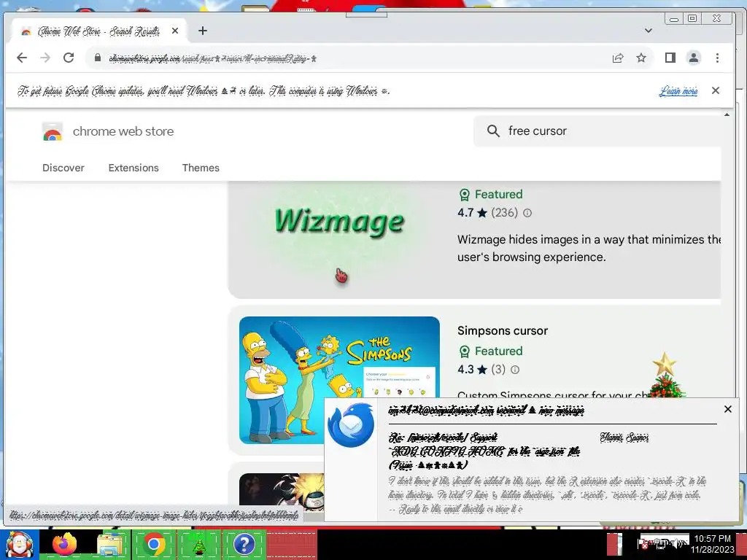Click the notification message preview text
This screenshot has width=747, height=560.
point(547,495)
